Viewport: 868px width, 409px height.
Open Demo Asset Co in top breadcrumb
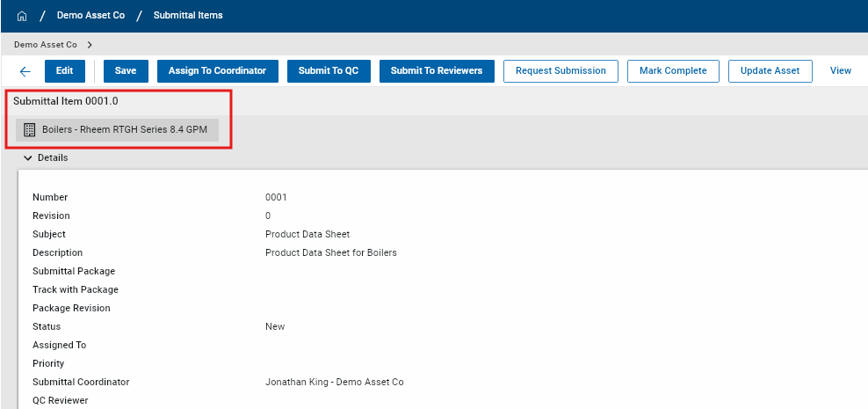[90, 16]
